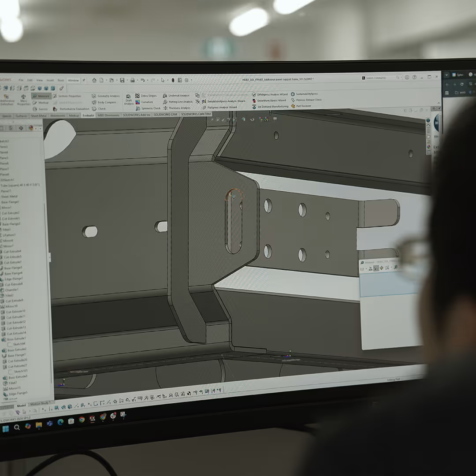
Task: Pin the menu bar with the pin icon
Action: (x=84, y=80)
